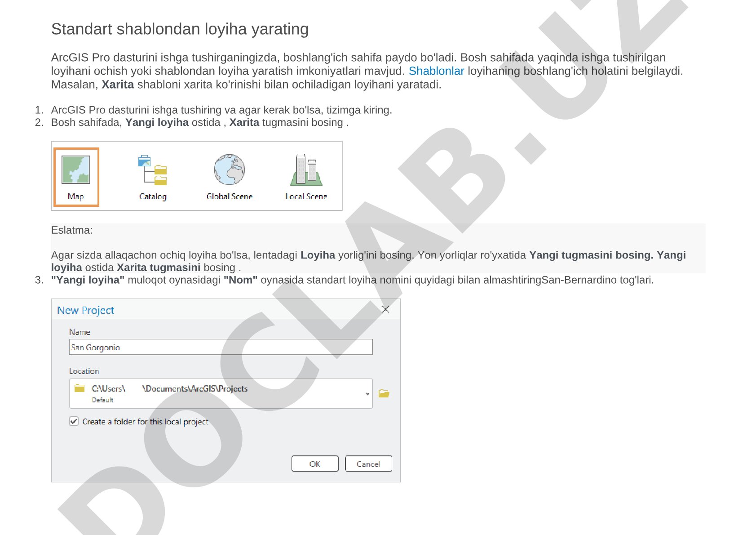Click the folder icon beside C:\Users path
Image resolution: width=756 pixels, height=535 pixels.
click(x=80, y=388)
